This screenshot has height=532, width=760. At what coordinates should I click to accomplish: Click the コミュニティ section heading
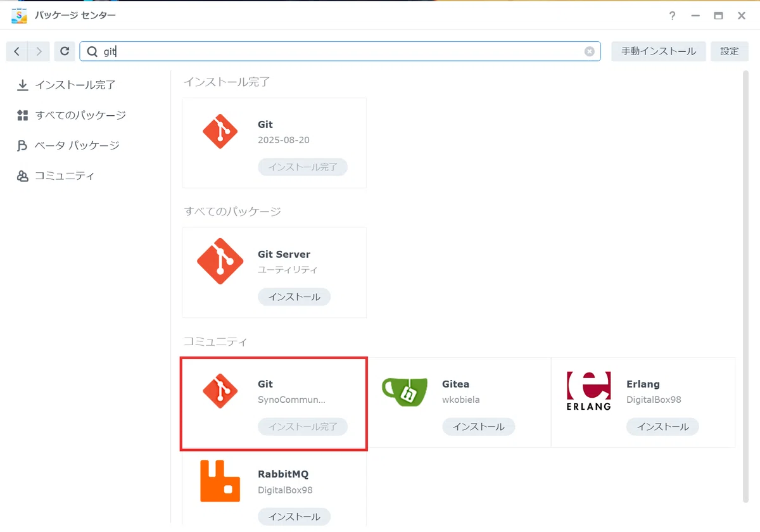point(215,342)
